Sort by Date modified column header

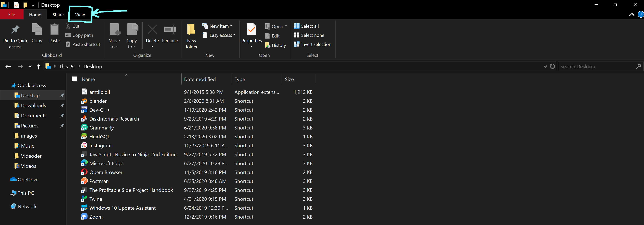pyautogui.click(x=200, y=79)
